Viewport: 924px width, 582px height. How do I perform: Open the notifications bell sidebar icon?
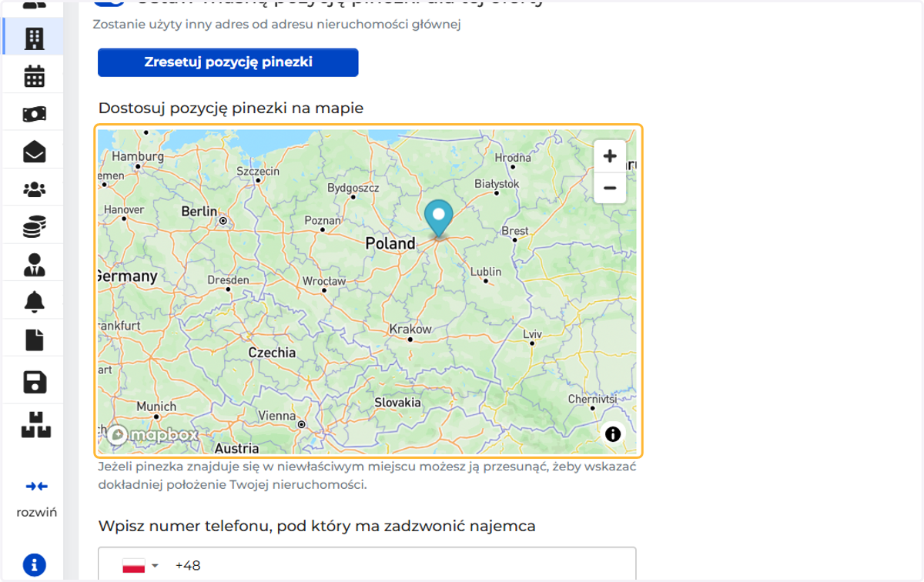pyautogui.click(x=34, y=303)
